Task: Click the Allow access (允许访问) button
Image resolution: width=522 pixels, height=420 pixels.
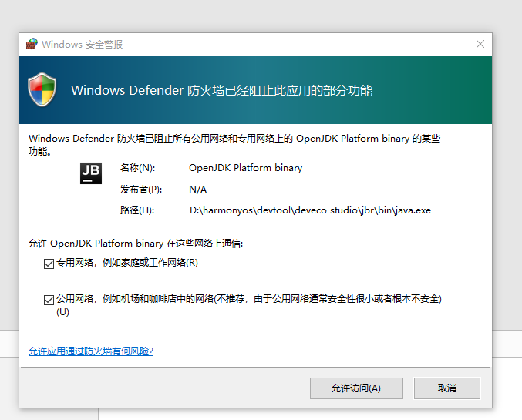Action: (356, 388)
